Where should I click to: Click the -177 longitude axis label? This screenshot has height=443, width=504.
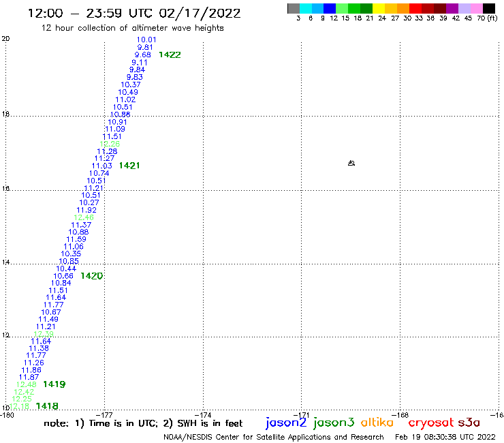[104, 415]
